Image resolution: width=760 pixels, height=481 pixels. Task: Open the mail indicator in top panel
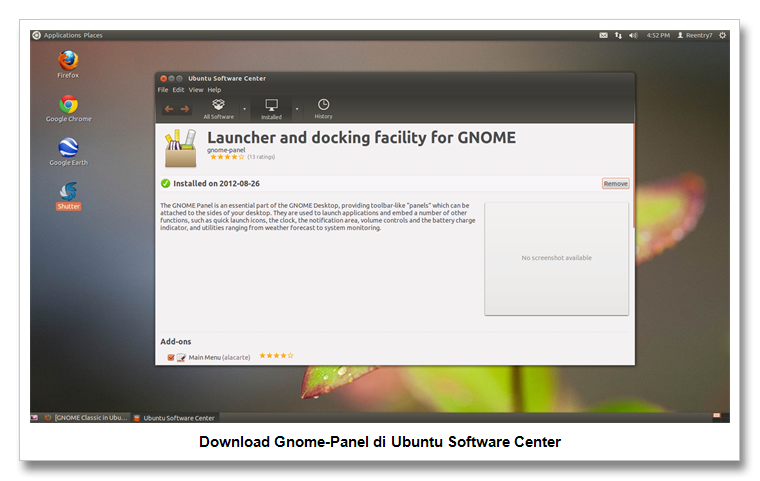click(603, 35)
